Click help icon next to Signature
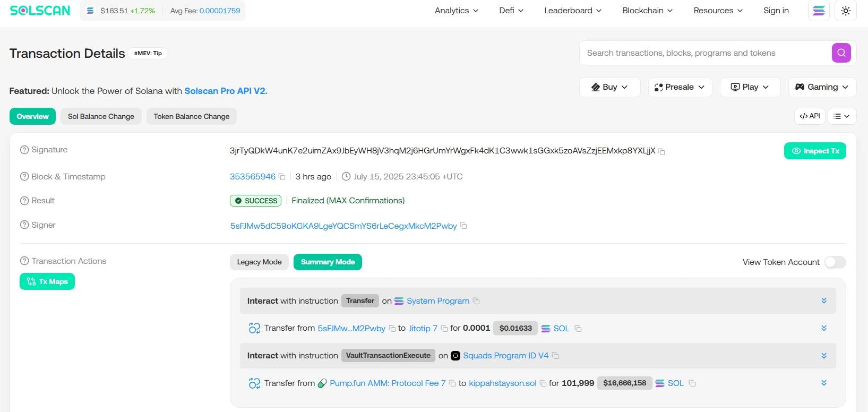Viewport: 868px width, 412px height. (x=24, y=150)
